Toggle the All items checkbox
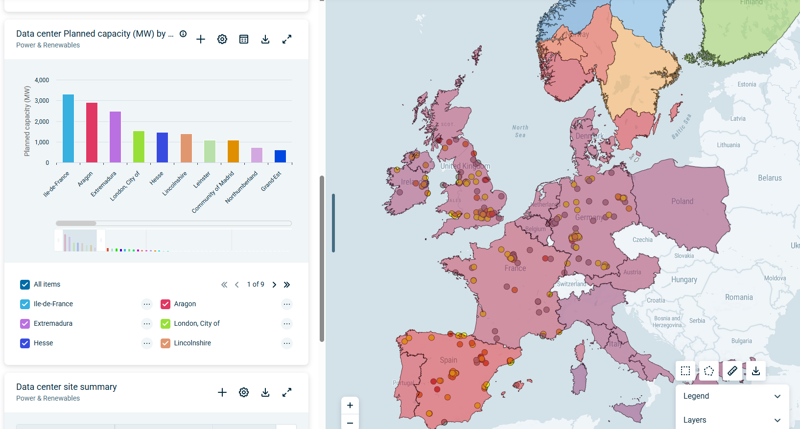Image resolution: width=800 pixels, height=429 pixels. pos(24,285)
